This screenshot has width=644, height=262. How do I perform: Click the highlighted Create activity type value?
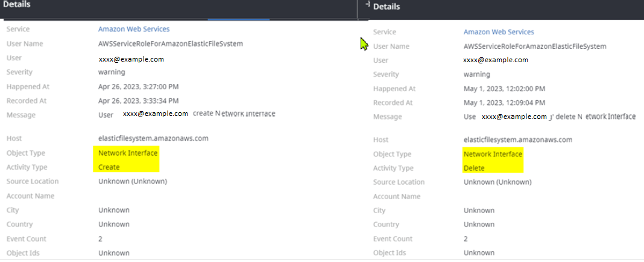[109, 167]
